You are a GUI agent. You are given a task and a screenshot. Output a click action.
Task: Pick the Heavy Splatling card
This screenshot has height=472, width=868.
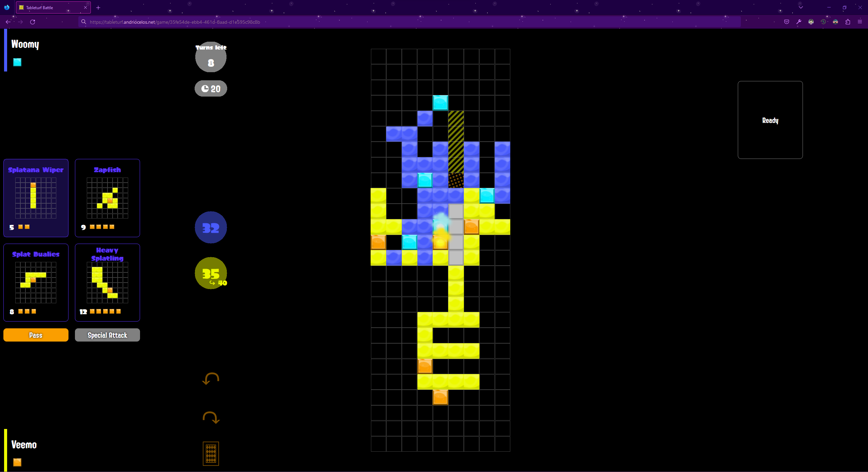pos(107,282)
